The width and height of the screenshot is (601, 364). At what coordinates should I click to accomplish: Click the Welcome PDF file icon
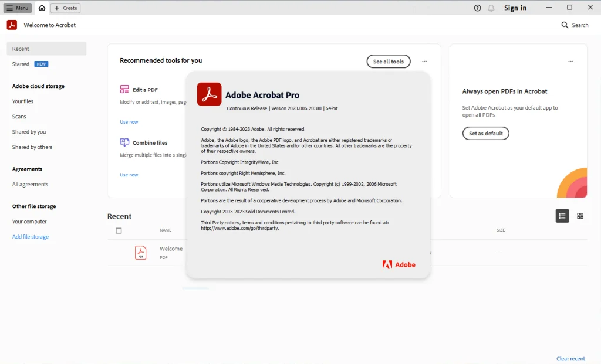point(141,253)
